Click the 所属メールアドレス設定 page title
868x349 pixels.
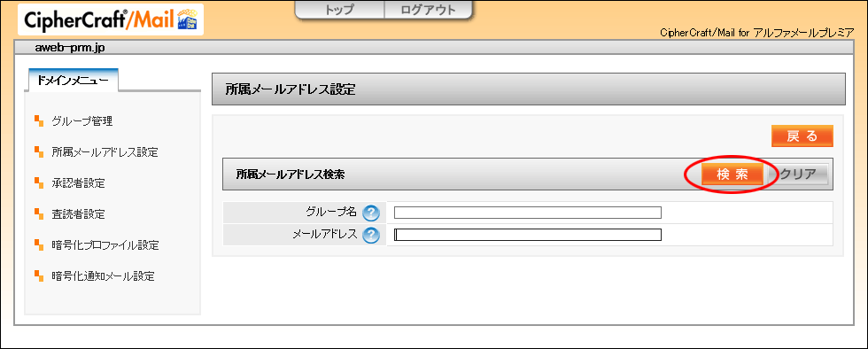[291, 89]
